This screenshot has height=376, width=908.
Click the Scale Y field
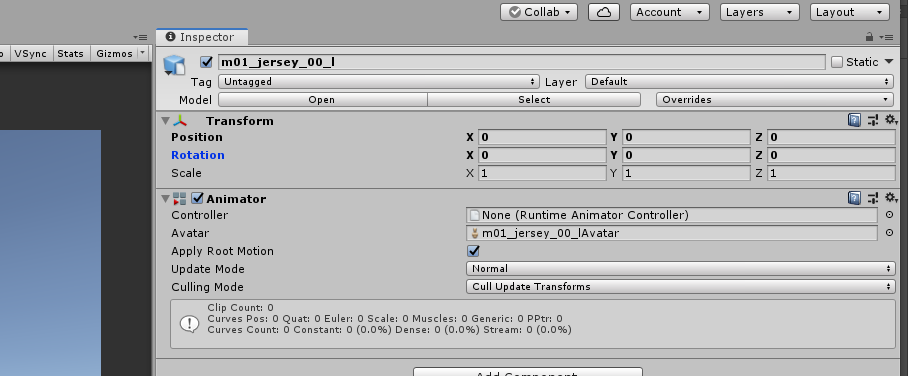686,173
